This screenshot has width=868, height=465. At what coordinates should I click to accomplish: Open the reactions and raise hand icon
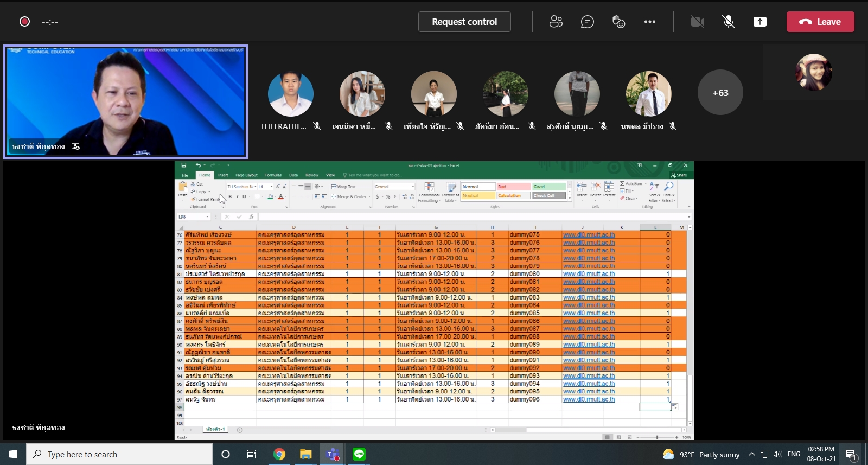click(x=618, y=22)
